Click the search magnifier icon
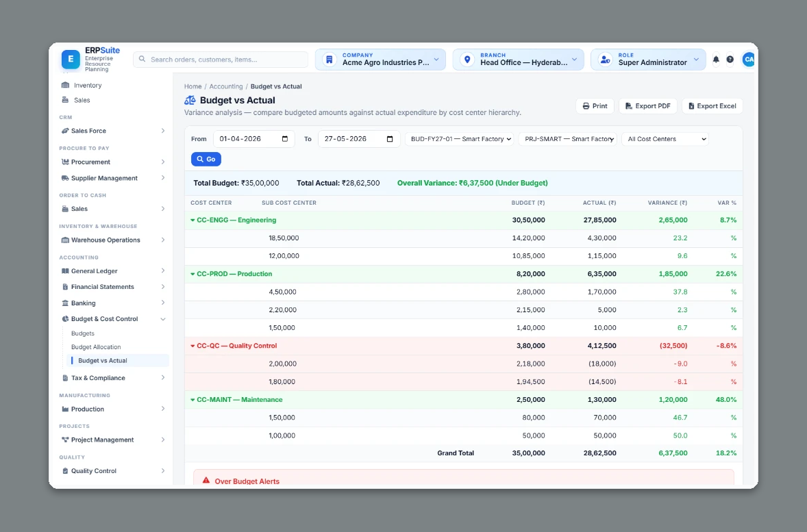 (x=142, y=59)
